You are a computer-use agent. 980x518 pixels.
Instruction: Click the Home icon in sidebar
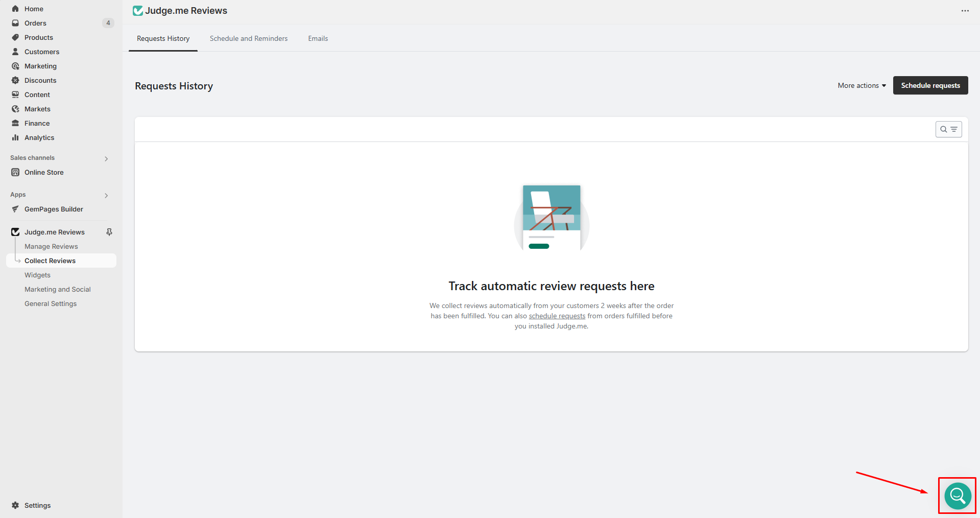(15, 9)
